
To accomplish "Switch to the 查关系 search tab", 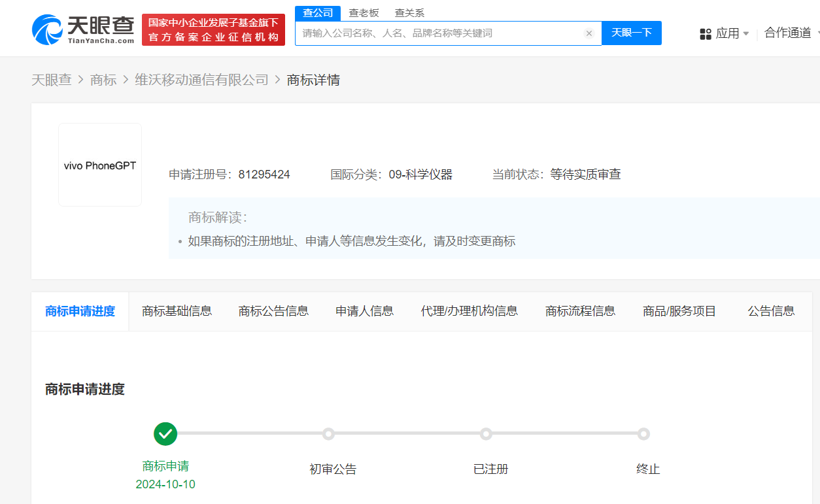I will [409, 13].
